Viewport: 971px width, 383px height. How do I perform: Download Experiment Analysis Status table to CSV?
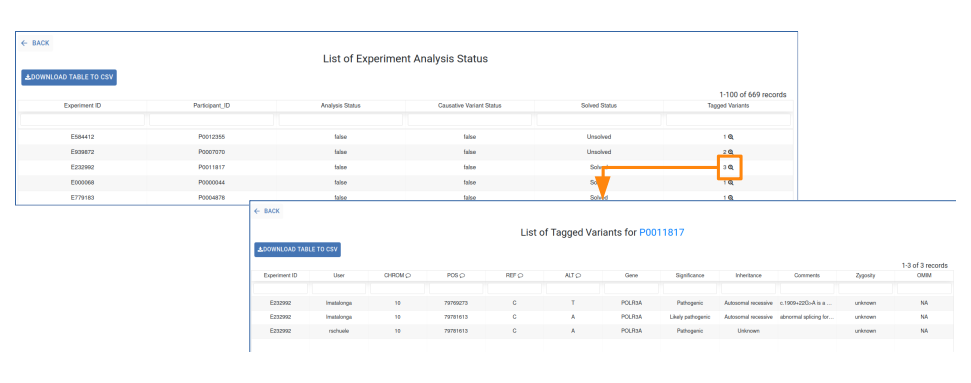pyautogui.click(x=69, y=77)
